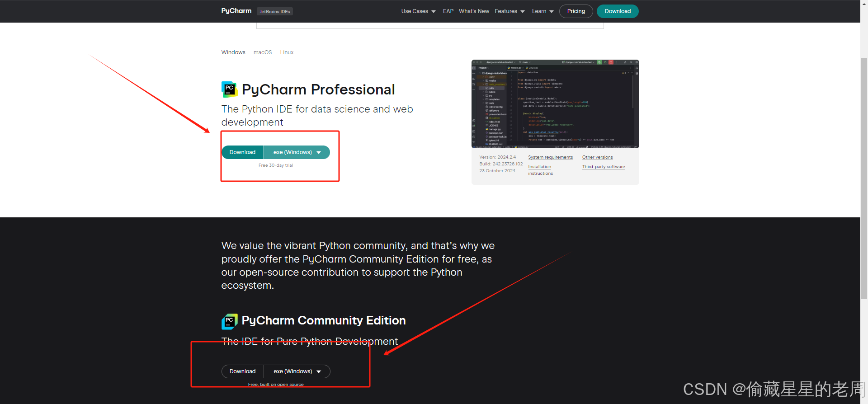
Task: Click the JetBrains IDEs badge
Action: 275,11
